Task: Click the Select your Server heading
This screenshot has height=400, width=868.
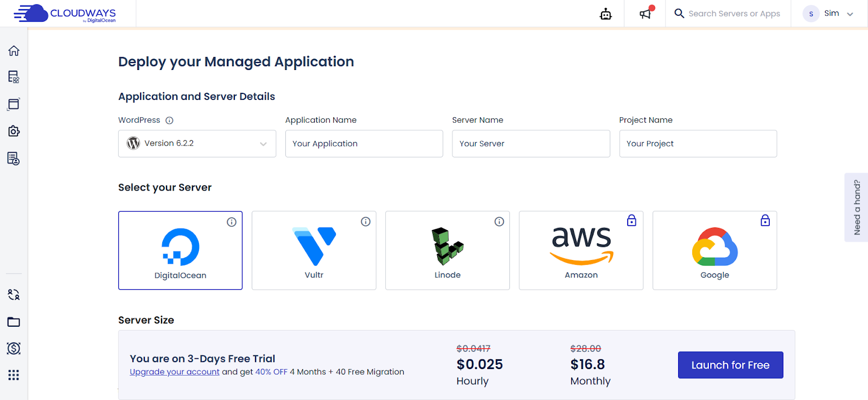Action: (165, 188)
